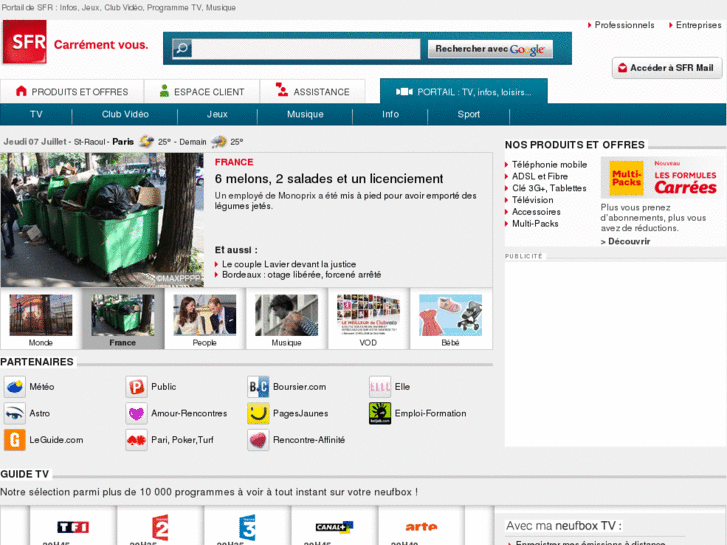Open the LeGuide.com orange G icon
This screenshot has height=545, width=727.
[15, 440]
